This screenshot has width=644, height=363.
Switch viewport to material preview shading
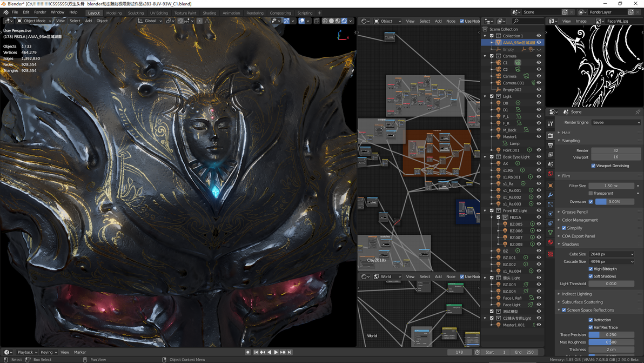coord(338,21)
